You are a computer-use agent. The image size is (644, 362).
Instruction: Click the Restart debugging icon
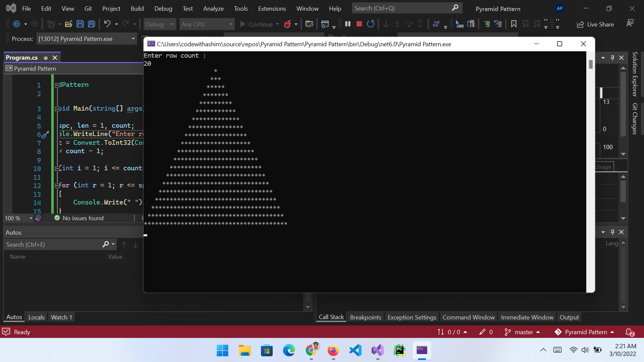click(x=371, y=24)
